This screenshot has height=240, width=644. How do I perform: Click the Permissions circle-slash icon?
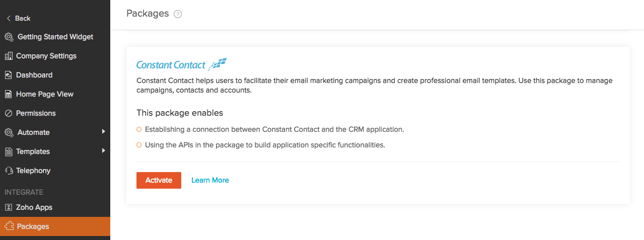tap(9, 113)
